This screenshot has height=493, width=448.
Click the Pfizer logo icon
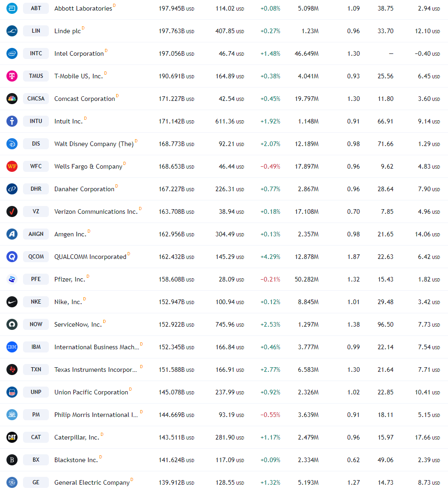click(12, 279)
